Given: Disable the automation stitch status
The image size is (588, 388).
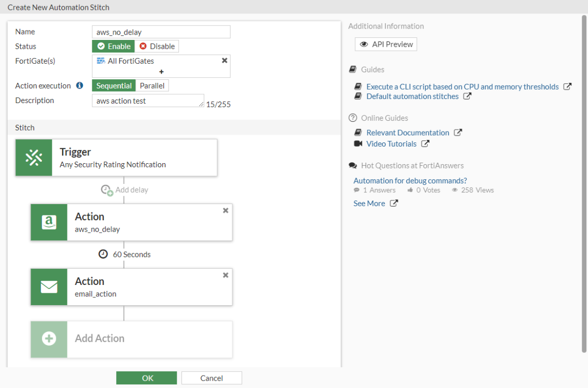Looking at the screenshot, I should coord(157,46).
